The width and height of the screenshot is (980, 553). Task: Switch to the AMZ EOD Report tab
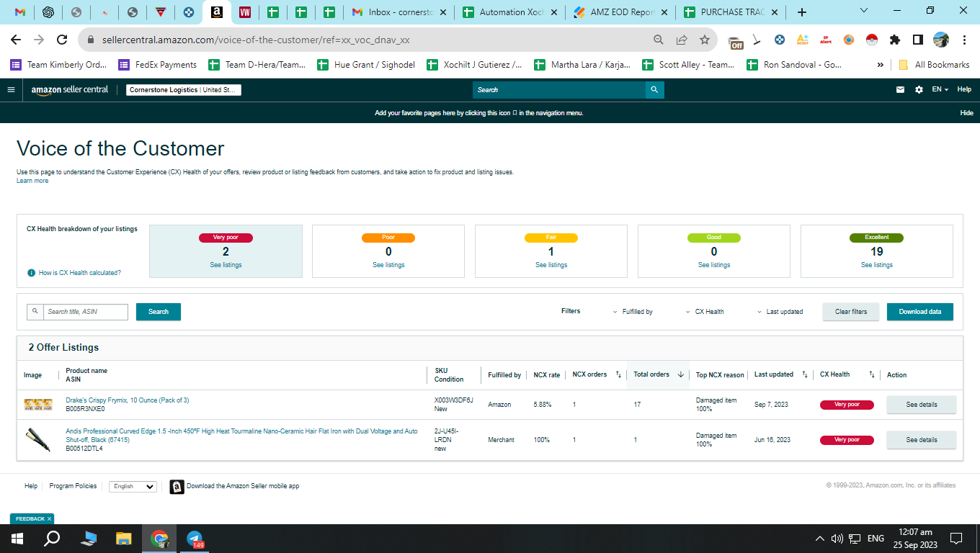tap(620, 12)
